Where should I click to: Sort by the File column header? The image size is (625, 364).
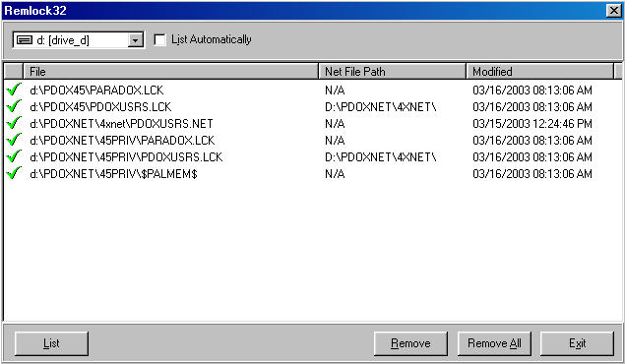coord(170,71)
